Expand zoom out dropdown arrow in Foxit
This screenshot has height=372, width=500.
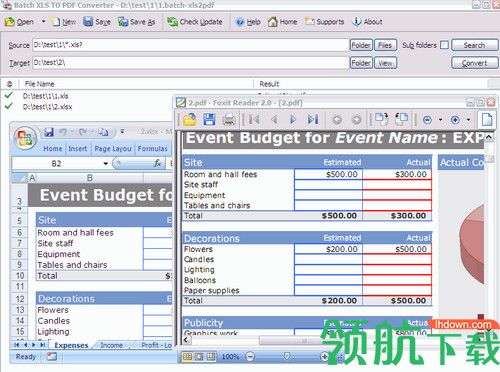tap(440, 120)
